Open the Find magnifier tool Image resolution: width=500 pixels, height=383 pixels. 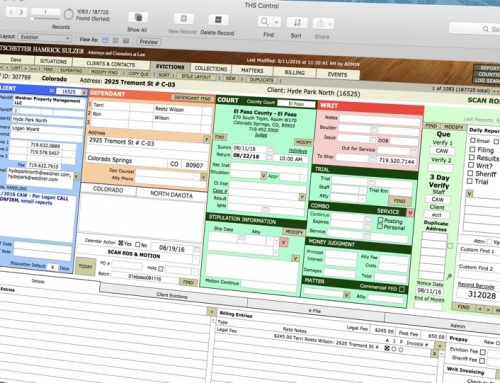tap(264, 22)
